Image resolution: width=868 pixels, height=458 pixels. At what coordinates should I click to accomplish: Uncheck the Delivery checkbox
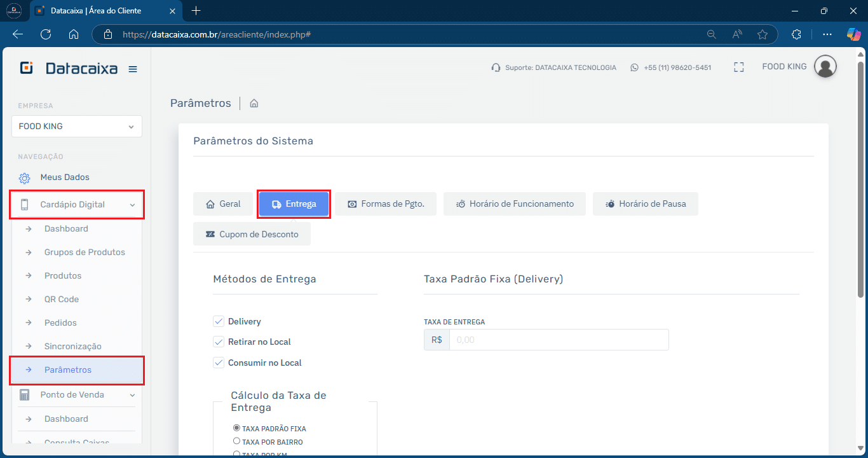coord(219,321)
